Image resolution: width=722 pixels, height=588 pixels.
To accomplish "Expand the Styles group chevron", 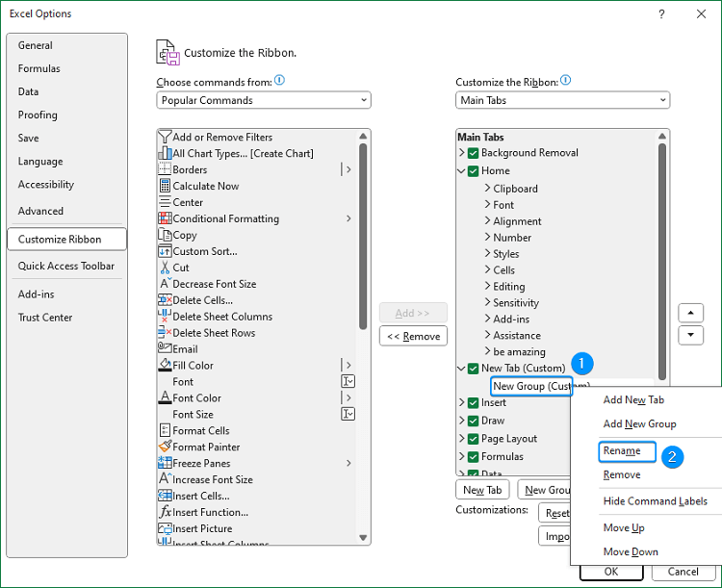I will [x=488, y=253].
